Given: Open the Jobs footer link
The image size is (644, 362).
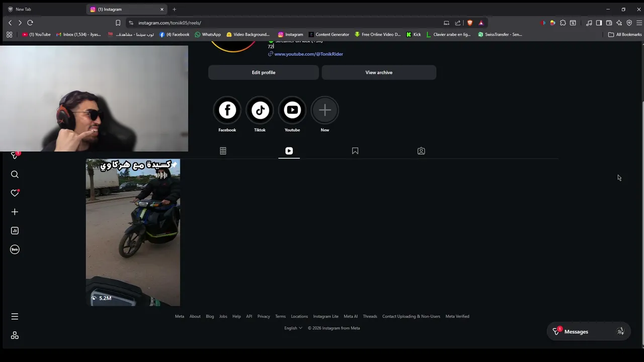Looking at the screenshot, I should [223, 316].
